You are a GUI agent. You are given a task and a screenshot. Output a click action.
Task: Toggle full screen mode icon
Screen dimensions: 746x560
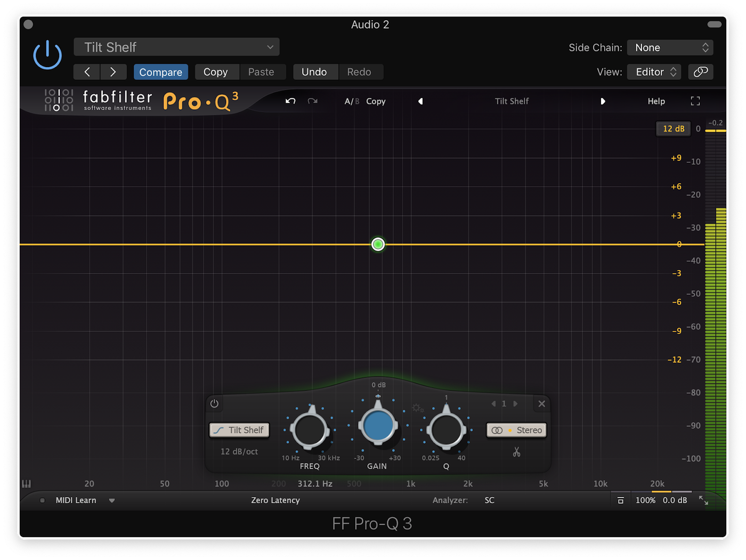tap(695, 101)
